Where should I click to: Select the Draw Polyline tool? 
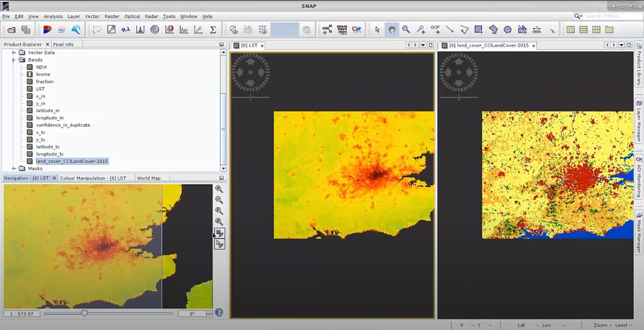click(x=464, y=30)
